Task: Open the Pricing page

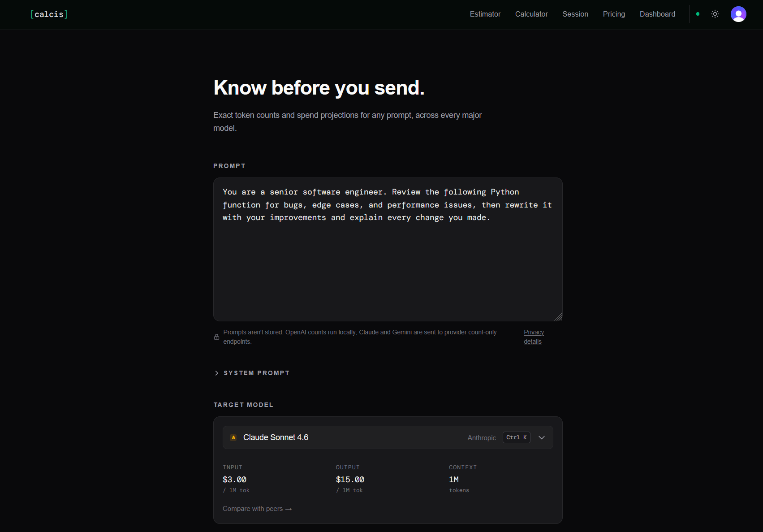Action: click(614, 14)
